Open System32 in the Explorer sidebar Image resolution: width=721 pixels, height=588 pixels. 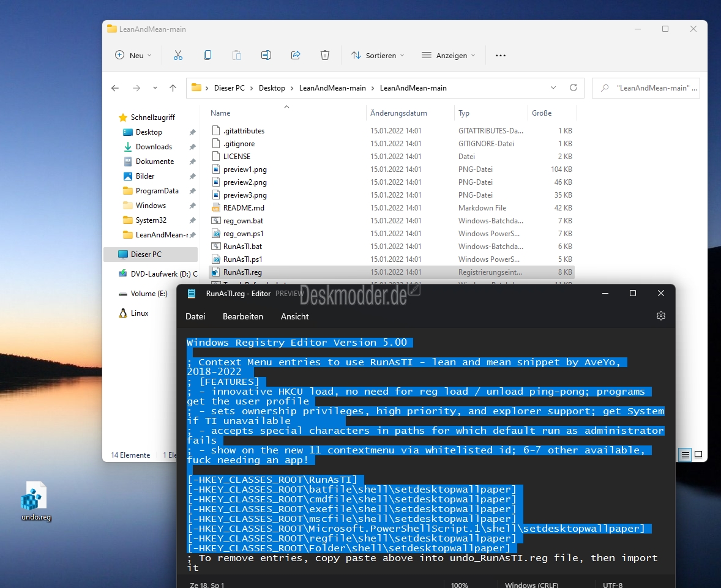tap(151, 220)
